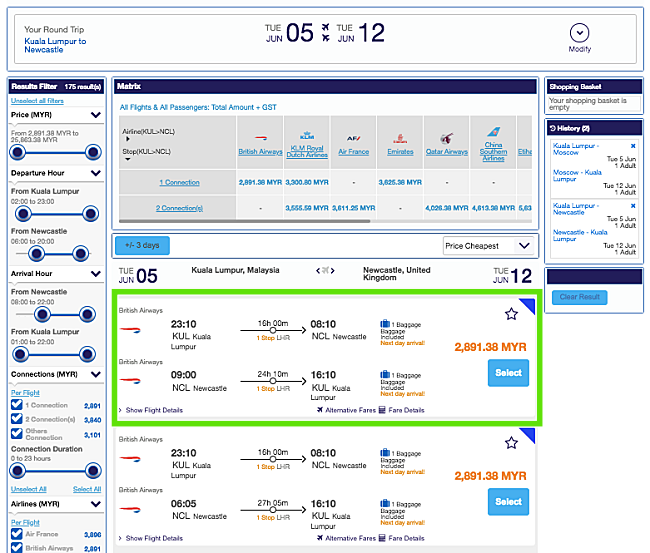Click next day arrow beside plane icon
This screenshot has width=650, height=553.
[x=332, y=271]
